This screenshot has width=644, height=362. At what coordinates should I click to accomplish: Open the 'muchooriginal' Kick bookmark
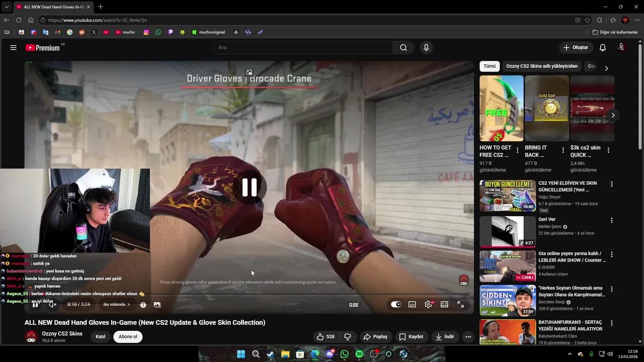click(208, 32)
